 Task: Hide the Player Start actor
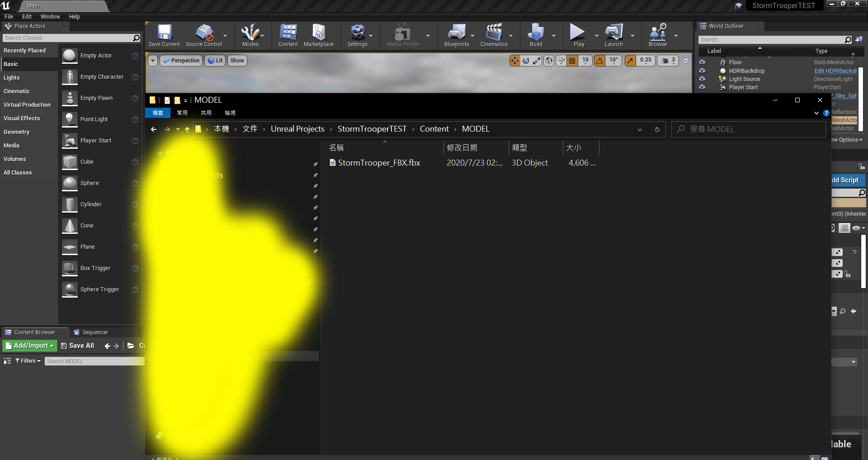coord(702,87)
